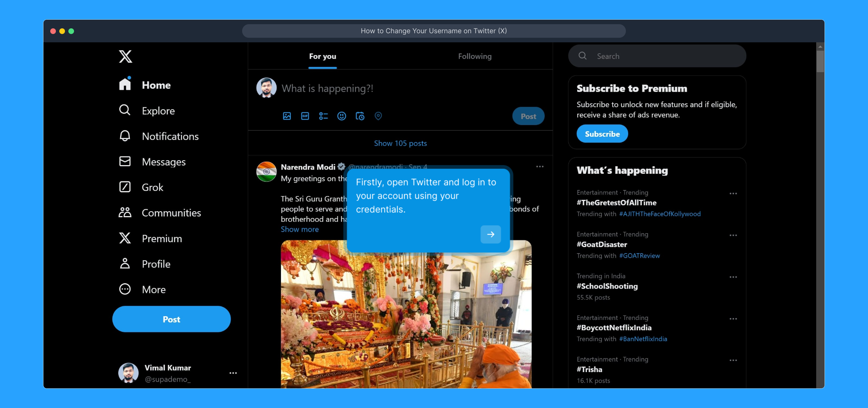
Task: Switch to the Following tab
Action: [474, 56]
